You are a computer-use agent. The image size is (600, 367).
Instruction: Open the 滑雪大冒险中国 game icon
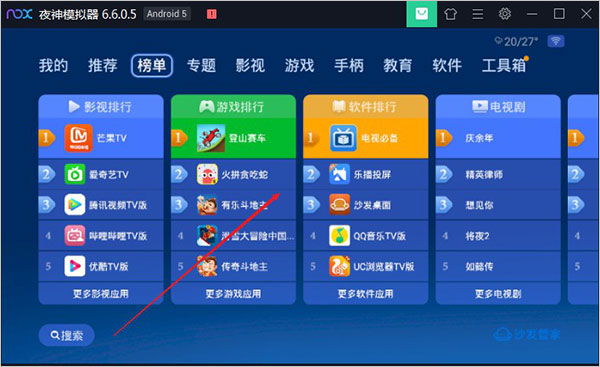[x=207, y=236]
